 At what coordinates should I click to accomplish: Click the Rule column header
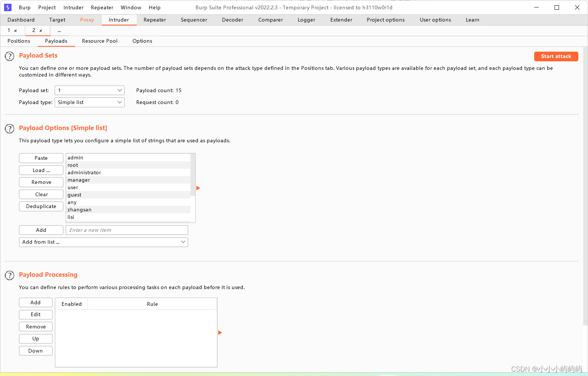(152, 304)
